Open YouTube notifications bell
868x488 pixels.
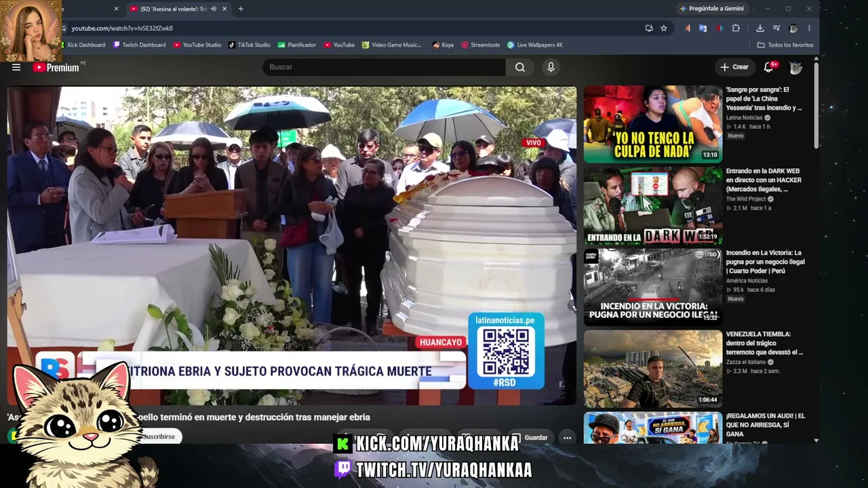coord(768,67)
